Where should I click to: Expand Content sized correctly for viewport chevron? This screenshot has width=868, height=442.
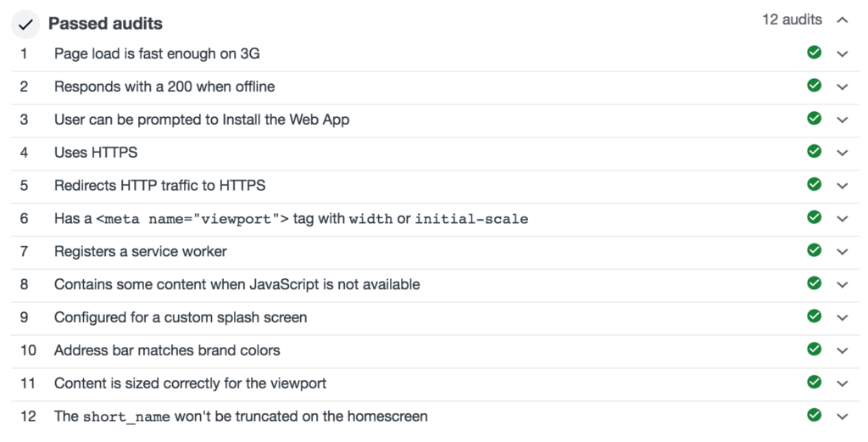(x=842, y=383)
